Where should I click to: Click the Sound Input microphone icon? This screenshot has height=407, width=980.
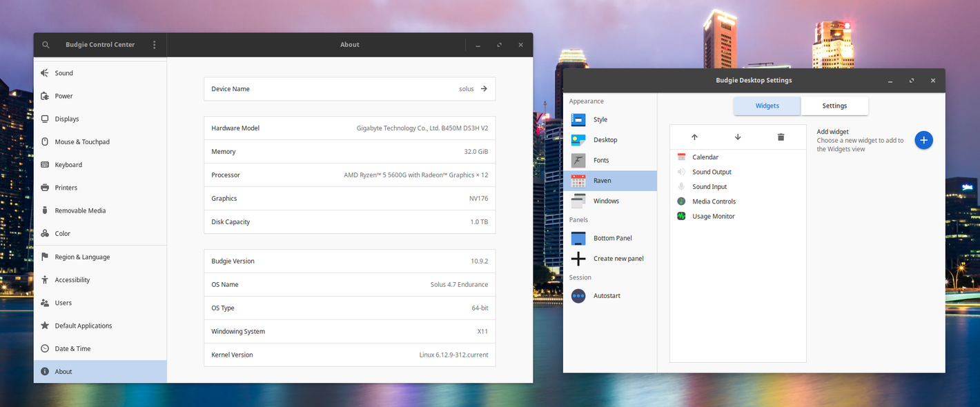(682, 187)
